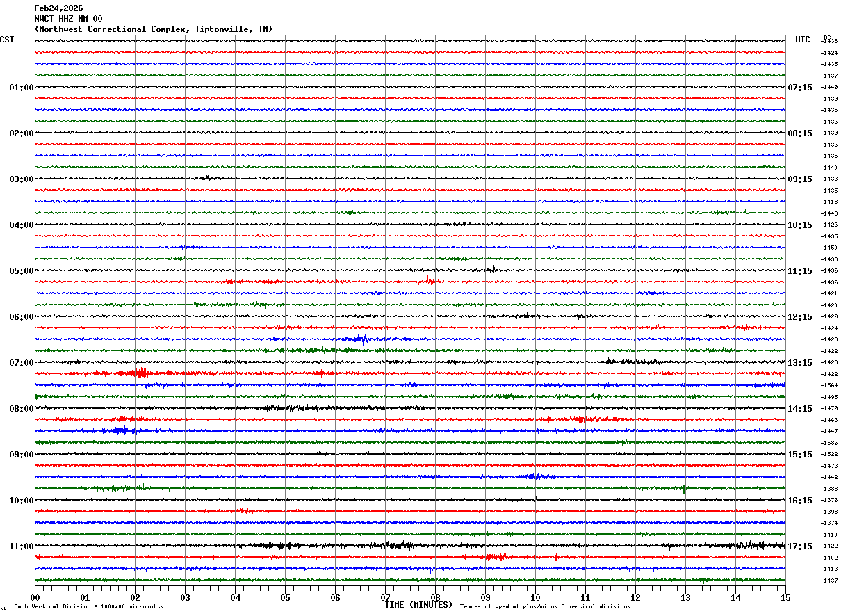Select the 05:00 CST time label
The image size is (841, 616).
click(22, 271)
